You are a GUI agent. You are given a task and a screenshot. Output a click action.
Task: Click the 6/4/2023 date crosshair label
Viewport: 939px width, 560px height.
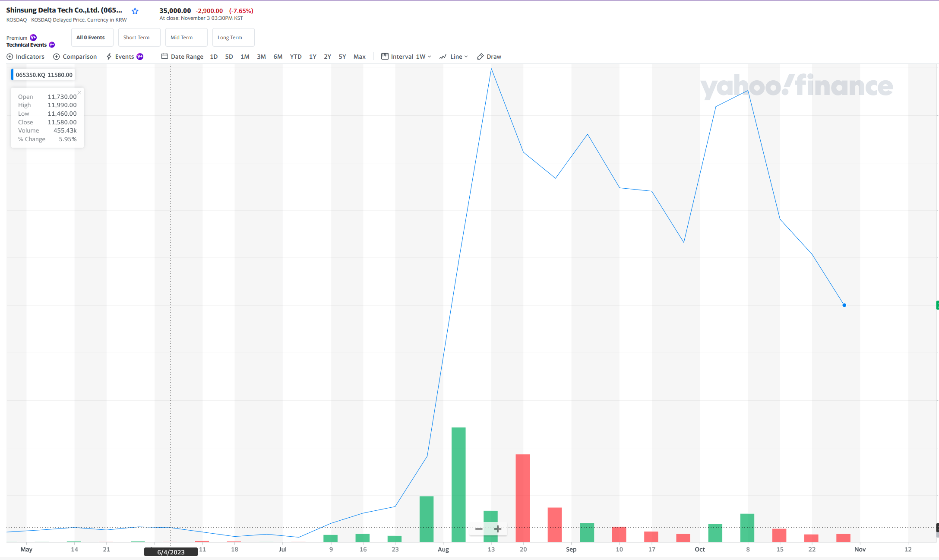(171, 552)
